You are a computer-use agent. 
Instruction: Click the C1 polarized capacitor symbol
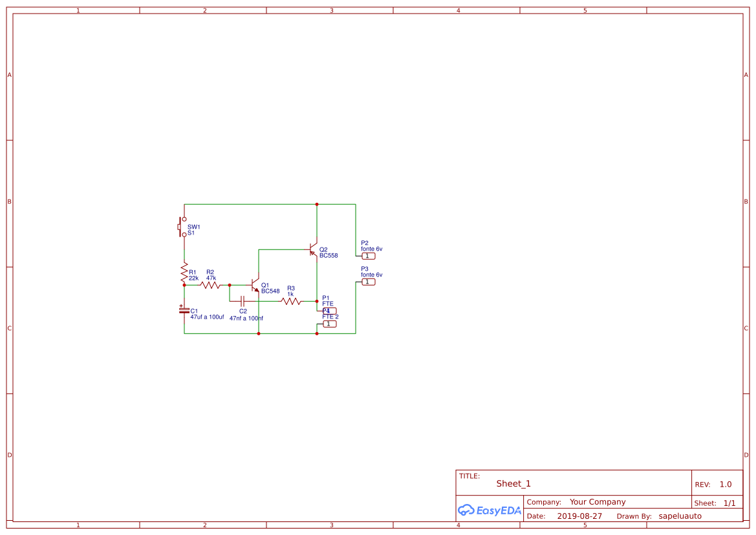(184, 310)
